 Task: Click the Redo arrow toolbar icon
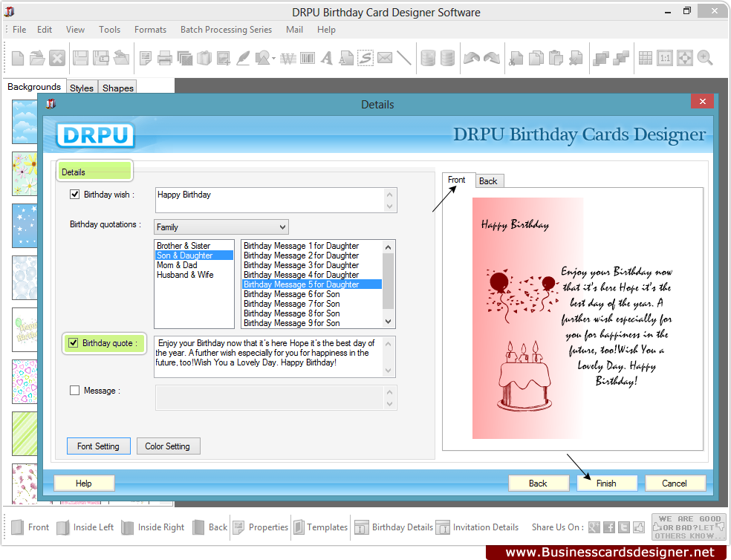click(491, 58)
